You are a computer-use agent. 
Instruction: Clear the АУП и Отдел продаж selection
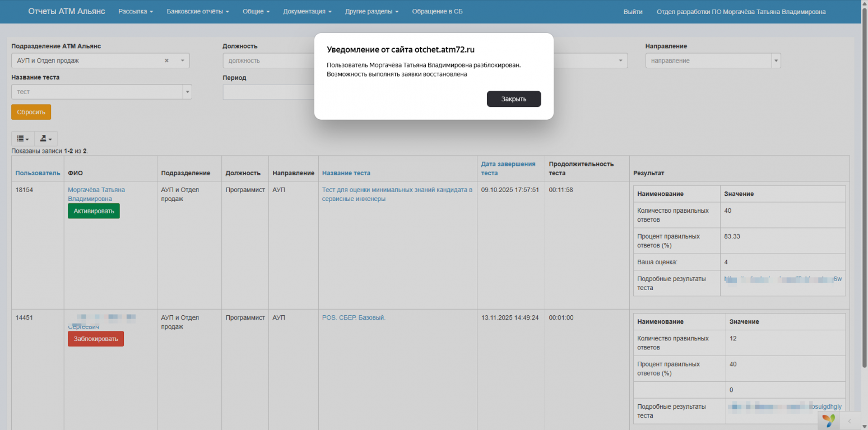click(166, 60)
